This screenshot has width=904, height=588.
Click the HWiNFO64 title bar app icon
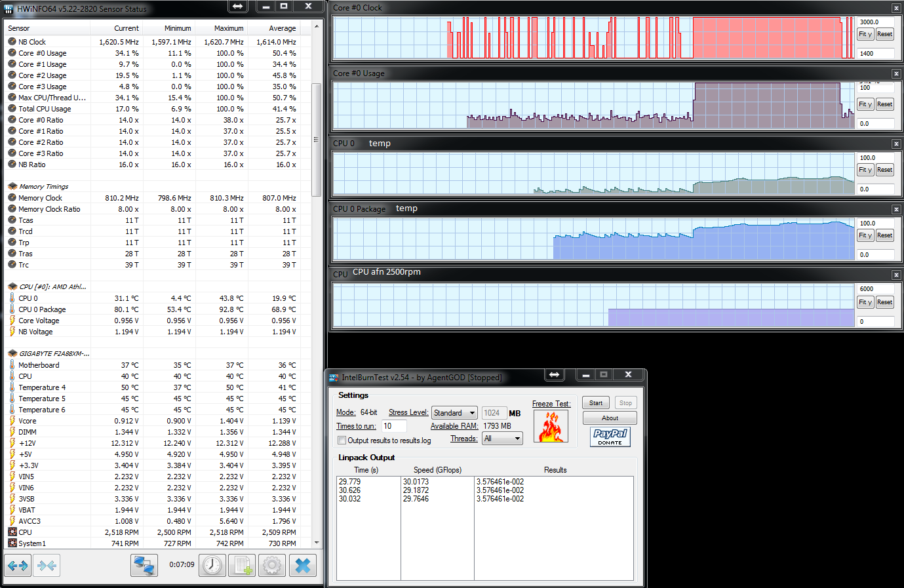[x=9, y=9]
